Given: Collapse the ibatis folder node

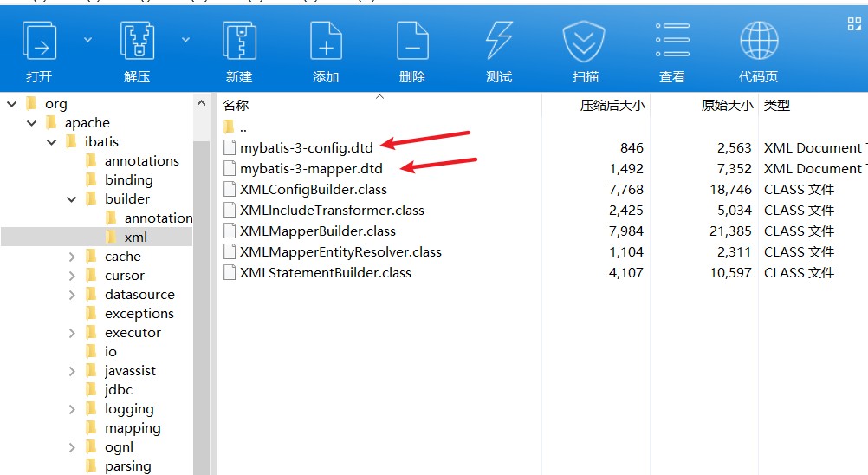Looking at the screenshot, I should (x=51, y=142).
